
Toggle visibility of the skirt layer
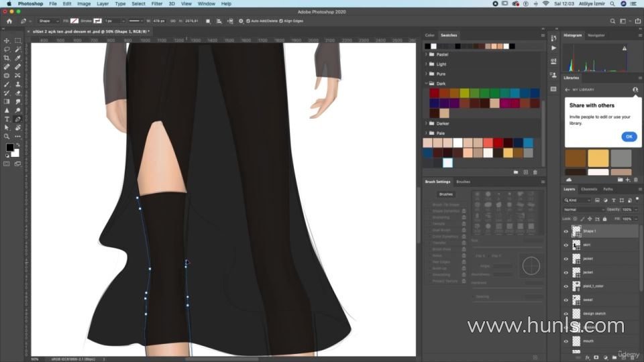566,245
